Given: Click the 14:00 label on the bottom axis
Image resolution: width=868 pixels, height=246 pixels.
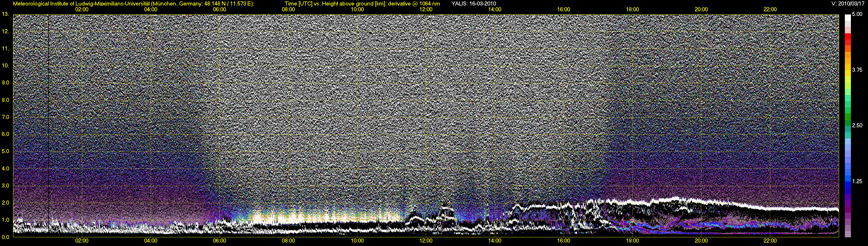Looking at the screenshot, I should coord(495,241).
